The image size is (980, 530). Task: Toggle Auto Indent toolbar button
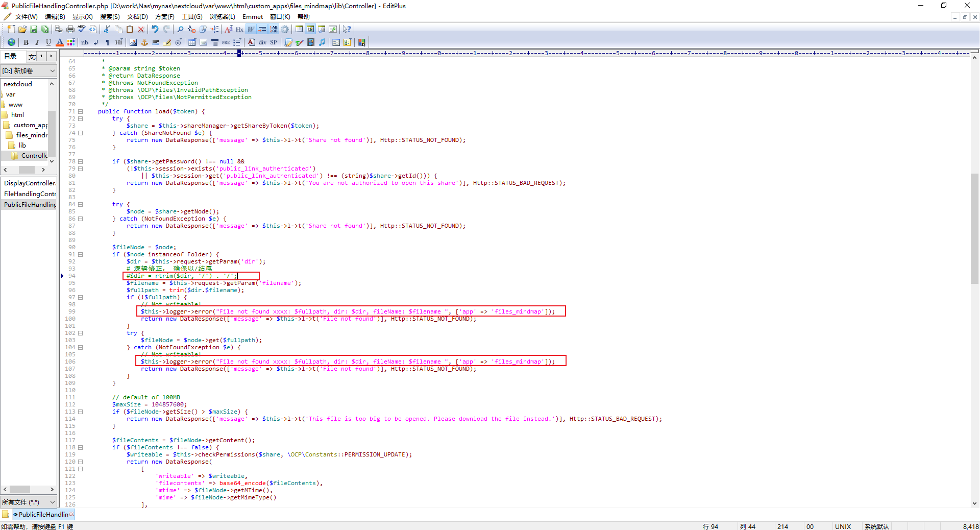point(262,29)
